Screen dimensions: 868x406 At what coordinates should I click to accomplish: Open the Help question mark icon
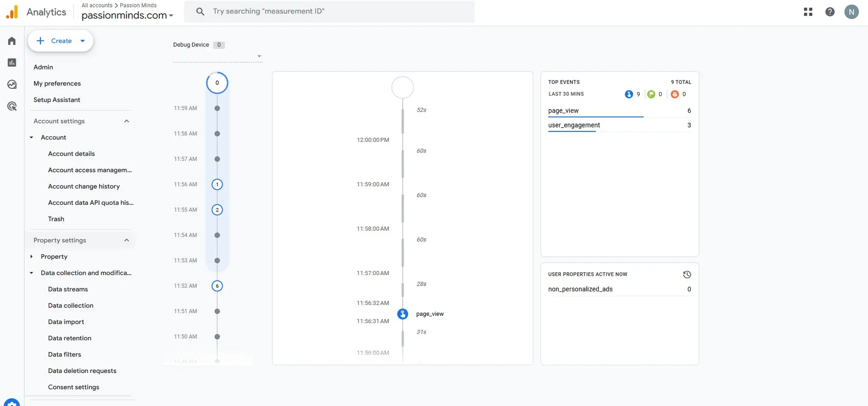(830, 12)
